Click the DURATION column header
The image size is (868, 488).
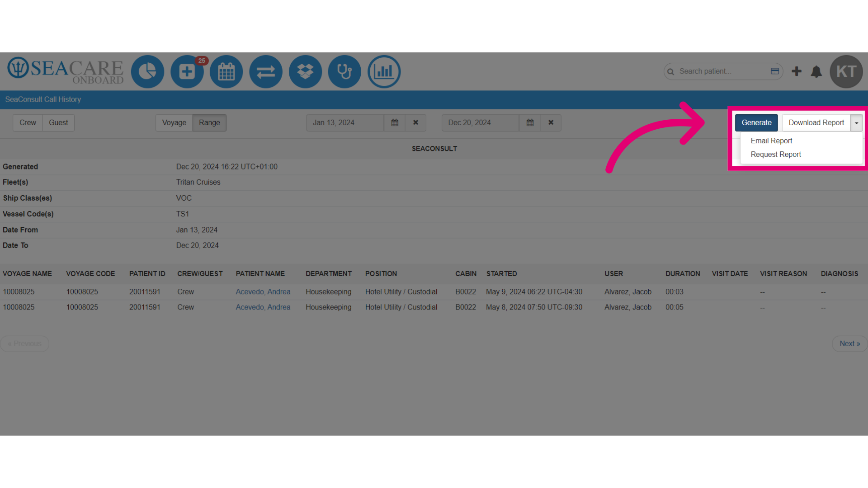[683, 273]
